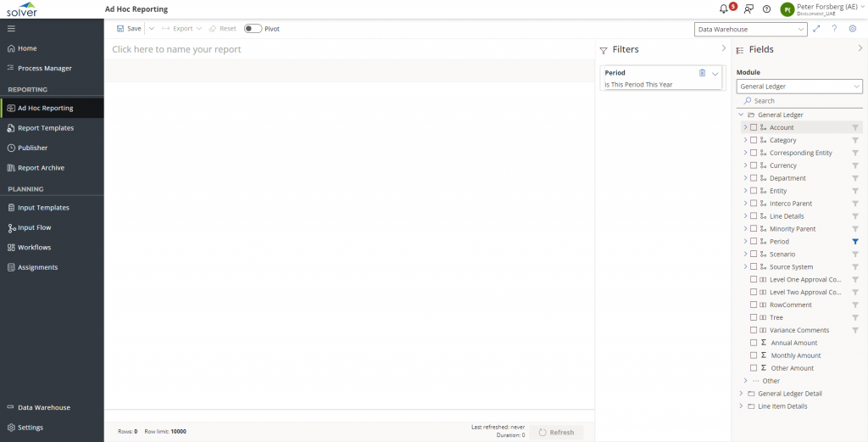The image size is (868, 442).
Task: Click the Currency row filter funnel icon
Action: [x=855, y=165]
